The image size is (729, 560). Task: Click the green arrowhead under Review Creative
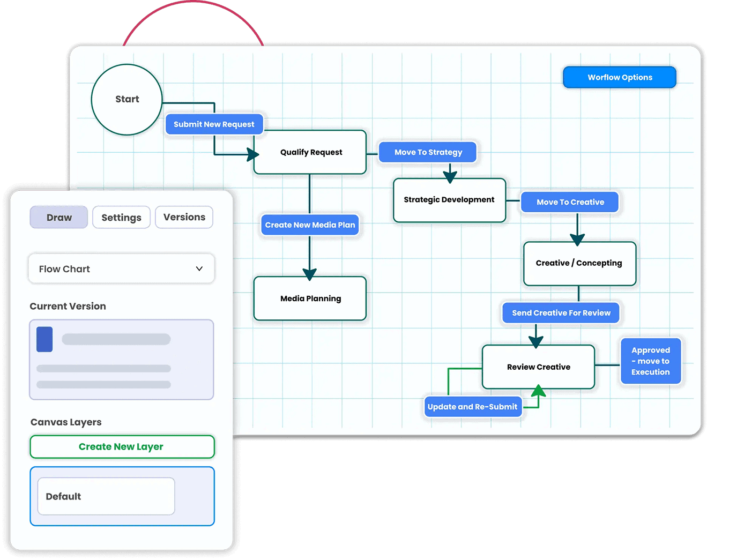tap(539, 391)
